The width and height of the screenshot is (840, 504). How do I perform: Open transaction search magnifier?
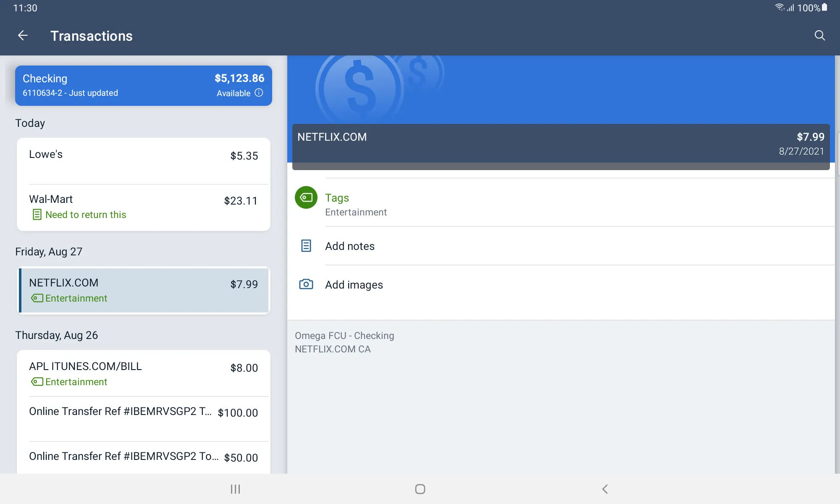pos(819,36)
